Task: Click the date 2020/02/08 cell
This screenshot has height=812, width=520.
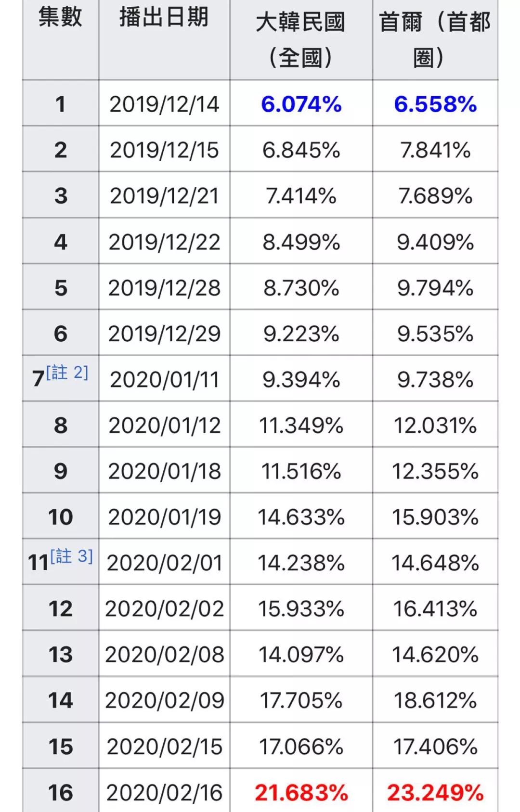Action: [164, 655]
